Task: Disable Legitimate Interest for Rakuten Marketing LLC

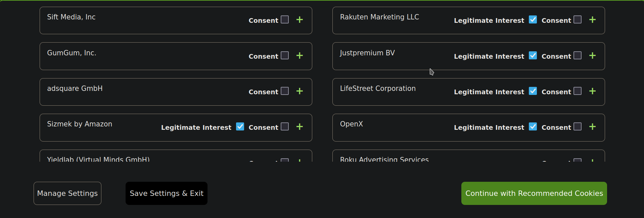Action: [x=533, y=20]
